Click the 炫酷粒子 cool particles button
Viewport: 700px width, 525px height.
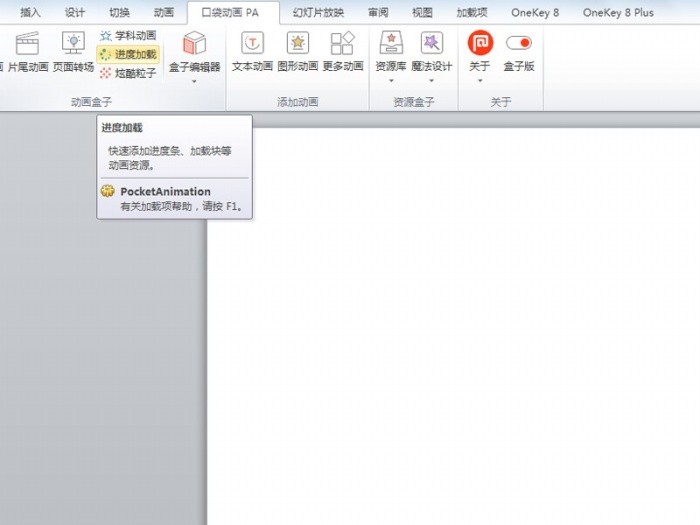click(x=128, y=73)
